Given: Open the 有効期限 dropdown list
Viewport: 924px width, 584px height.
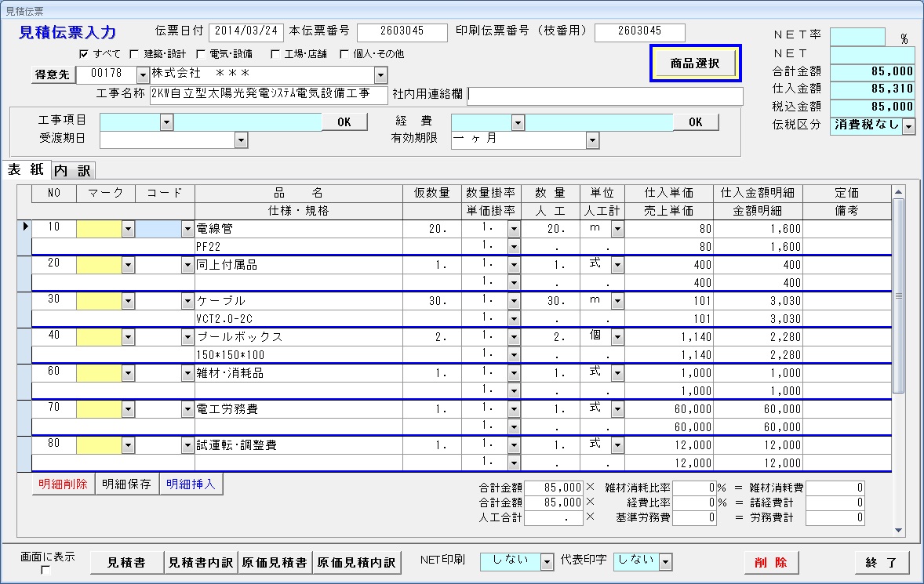Looking at the screenshot, I should (x=593, y=140).
